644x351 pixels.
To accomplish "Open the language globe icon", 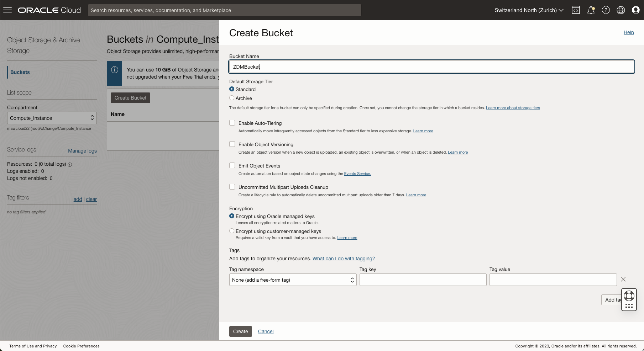I will [x=621, y=10].
